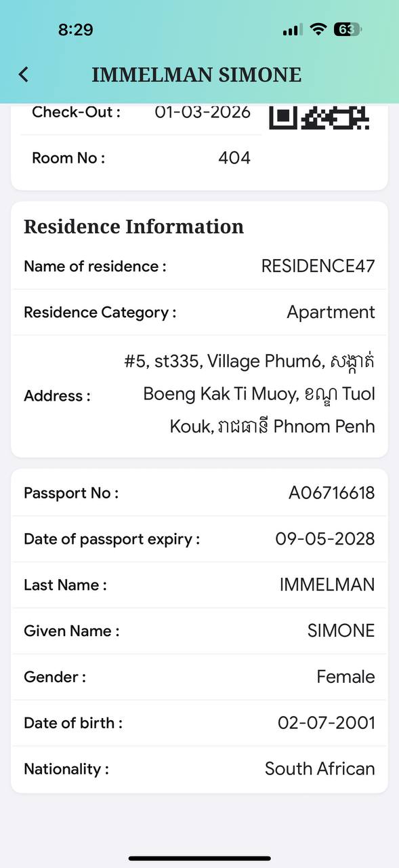Select date of birth 02-07-2001
This screenshot has width=399, height=868.
click(326, 723)
